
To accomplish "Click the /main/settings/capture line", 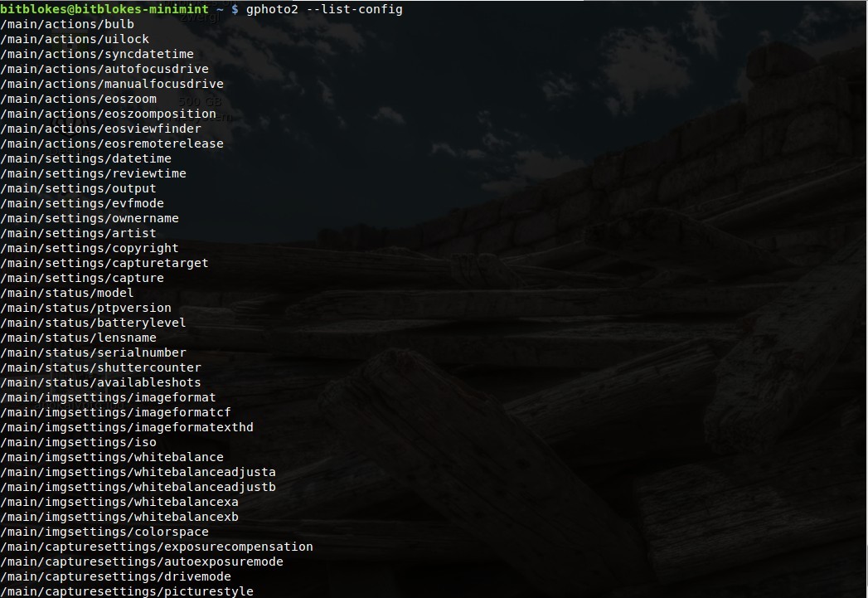I will 82,279.
